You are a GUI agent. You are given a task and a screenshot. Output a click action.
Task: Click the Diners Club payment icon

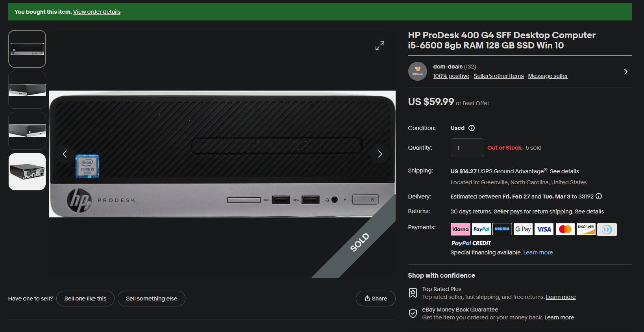click(607, 230)
